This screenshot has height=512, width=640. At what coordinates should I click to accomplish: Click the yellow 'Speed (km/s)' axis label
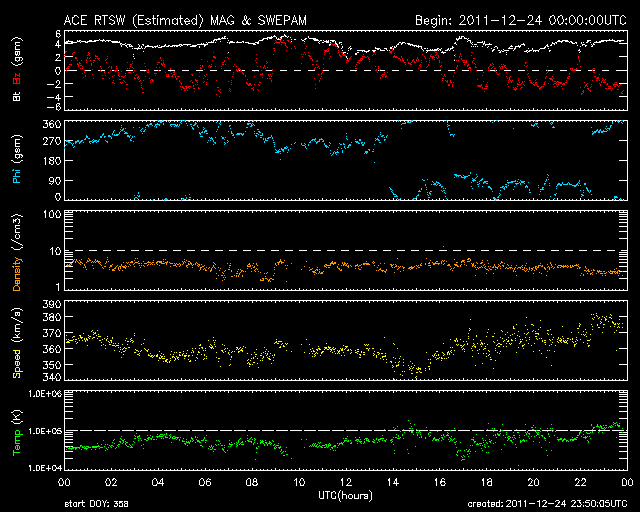[17, 343]
